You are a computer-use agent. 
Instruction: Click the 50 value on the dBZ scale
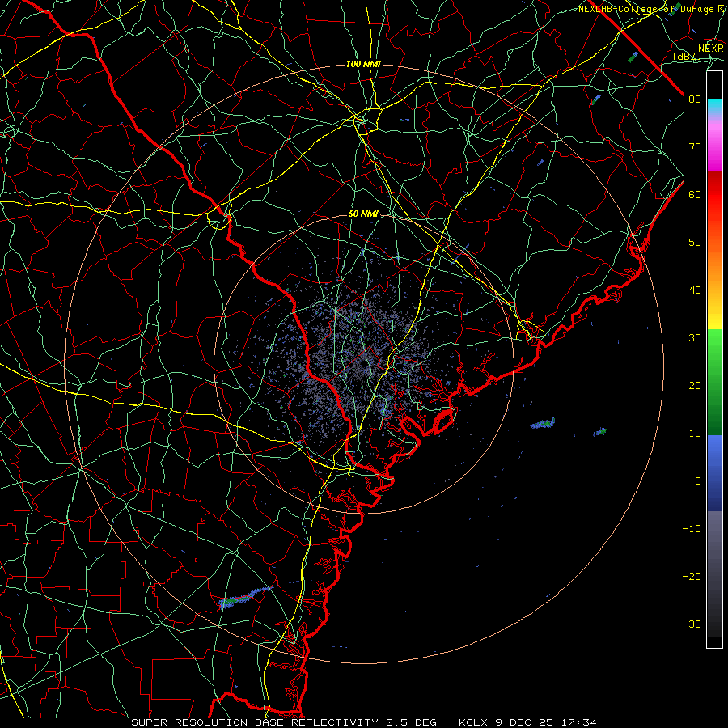(695, 243)
